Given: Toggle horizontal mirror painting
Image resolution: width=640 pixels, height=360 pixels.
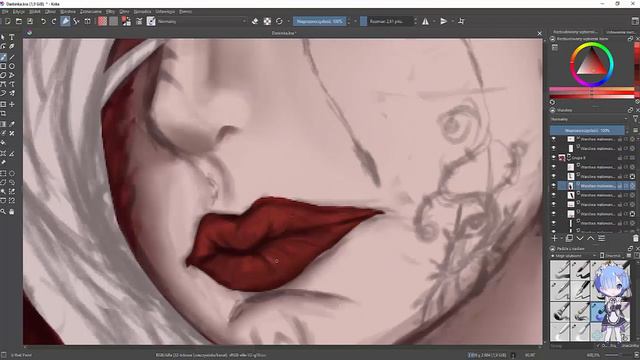Looking at the screenshot, I should [x=425, y=21].
